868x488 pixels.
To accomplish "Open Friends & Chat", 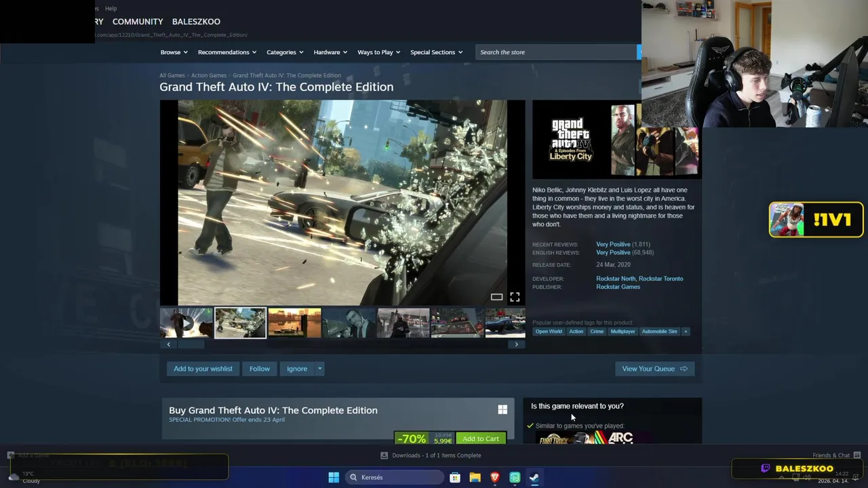I will pyautogui.click(x=836, y=455).
